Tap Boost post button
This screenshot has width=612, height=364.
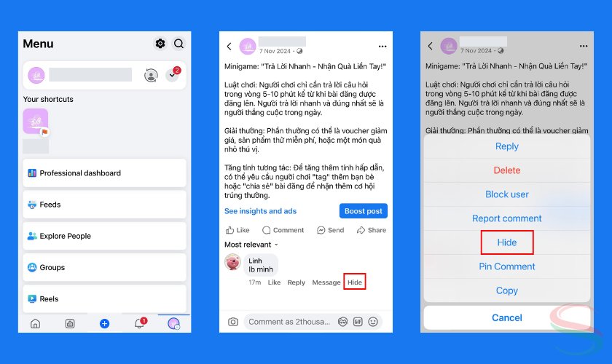click(364, 211)
